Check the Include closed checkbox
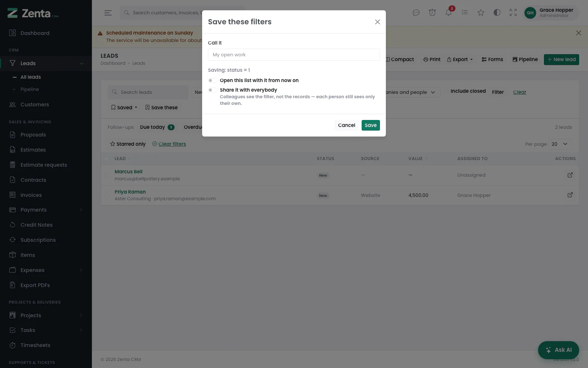588x368 pixels. pyautogui.click(x=446, y=91)
